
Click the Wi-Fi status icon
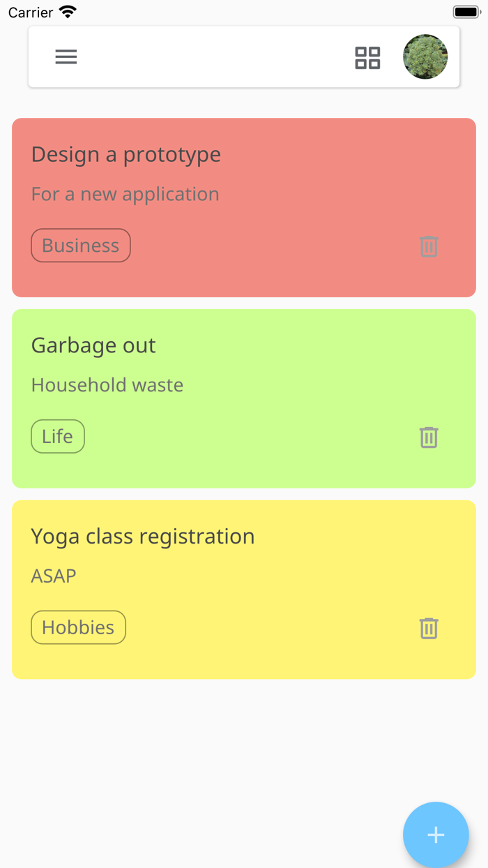tap(67, 10)
